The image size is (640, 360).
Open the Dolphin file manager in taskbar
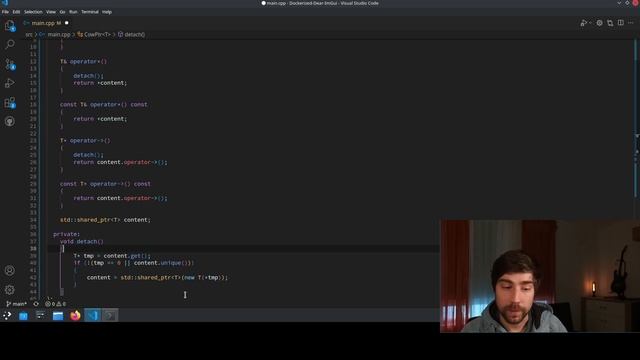58,316
